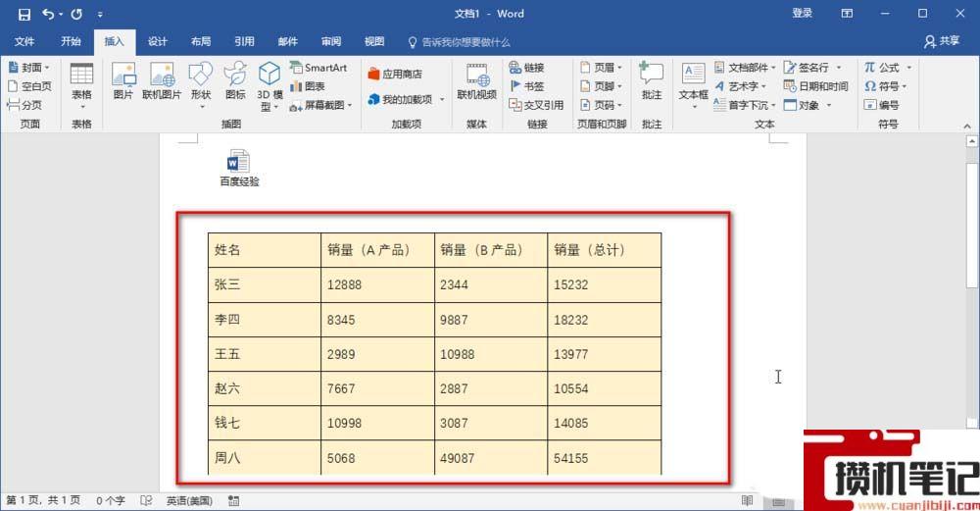
Task: Click the 联机图片 online pictures icon
Action: 162,81
